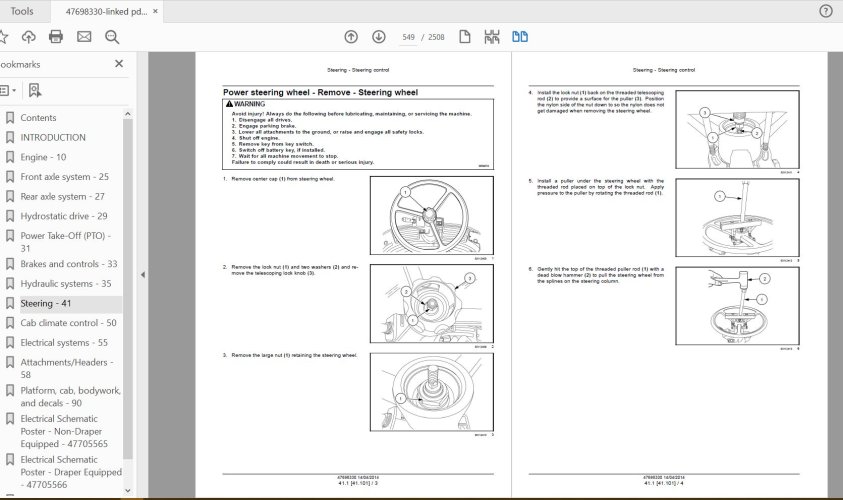Open the INTRODUCTION bookmark

(53, 138)
